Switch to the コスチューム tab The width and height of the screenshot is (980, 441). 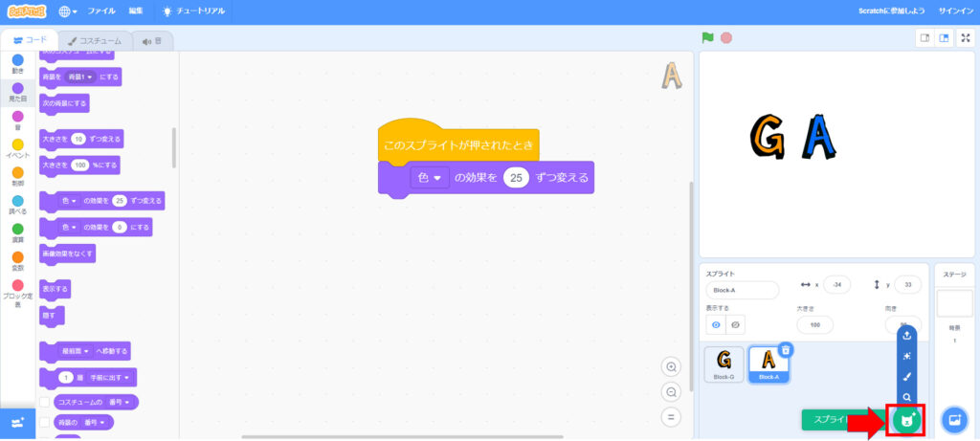pos(95,40)
